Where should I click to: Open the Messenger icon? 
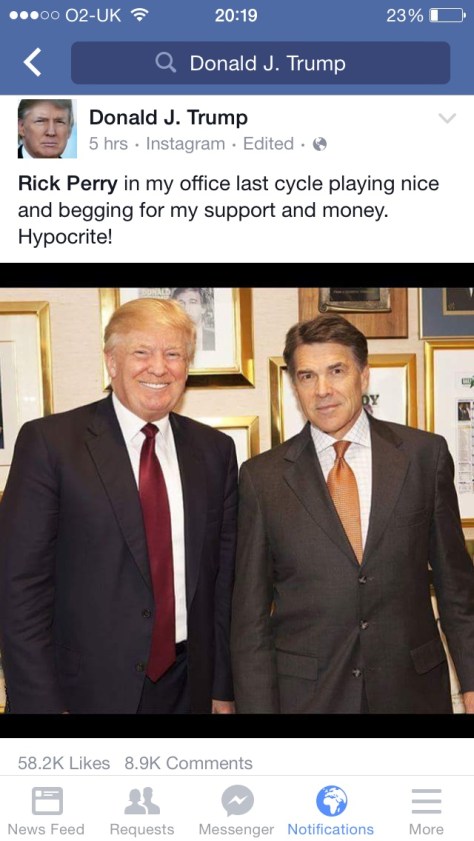[x=237, y=801]
